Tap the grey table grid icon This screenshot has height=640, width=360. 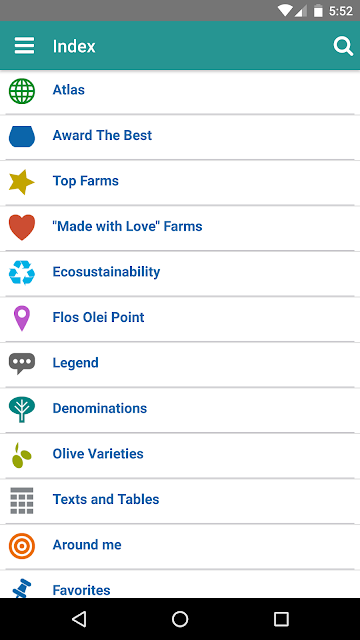22,500
